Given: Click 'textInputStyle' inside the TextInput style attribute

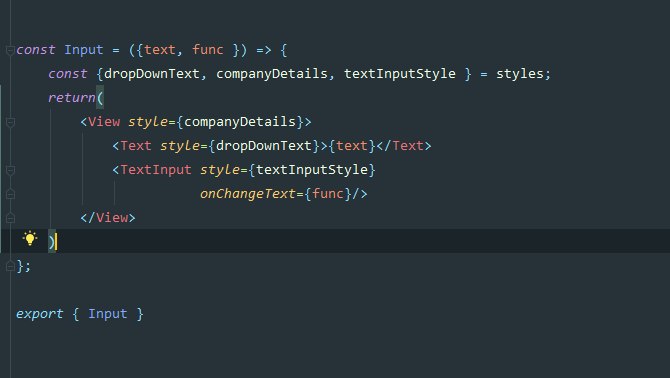Looking at the screenshot, I should click(312, 170).
